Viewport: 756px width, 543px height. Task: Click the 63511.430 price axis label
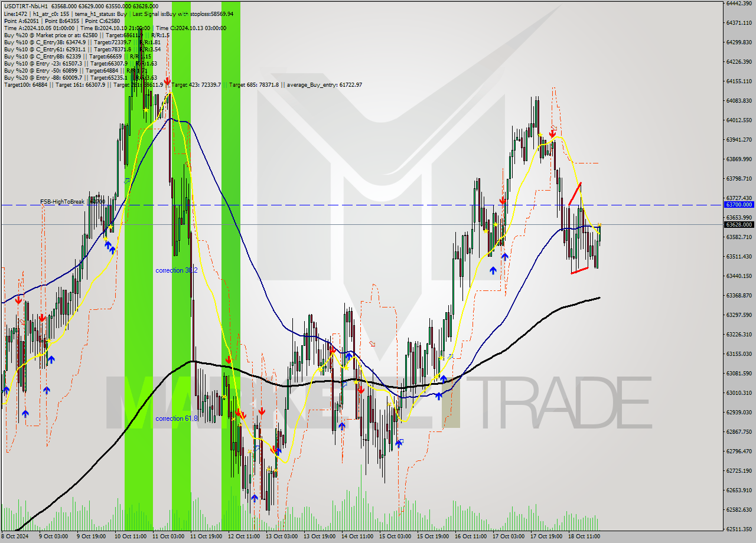739,256
